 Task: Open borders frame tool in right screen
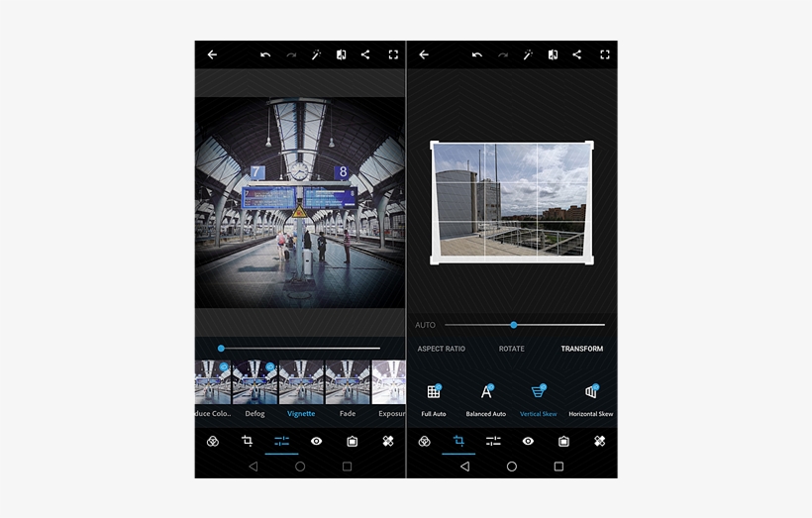point(564,442)
